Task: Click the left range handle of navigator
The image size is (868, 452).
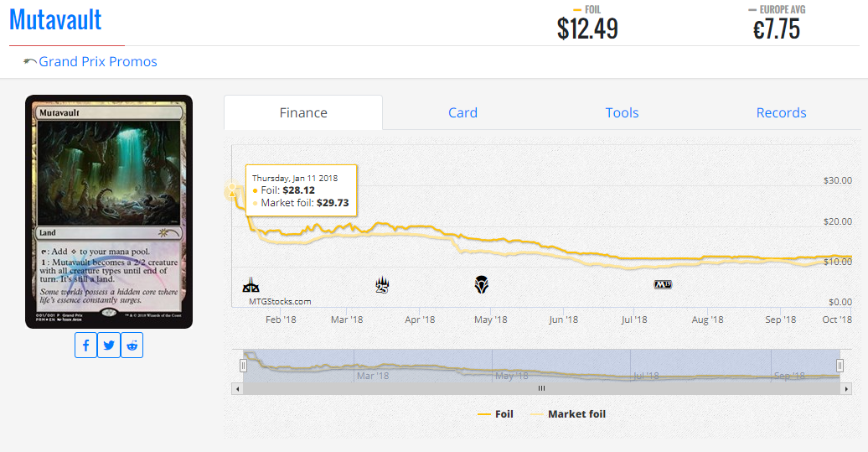Action: [x=244, y=366]
